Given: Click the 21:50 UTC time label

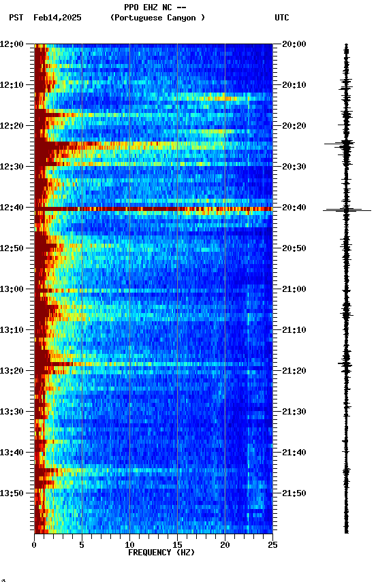Looking at the screenshot, I should pyautogui.click(x=294, y=494).
